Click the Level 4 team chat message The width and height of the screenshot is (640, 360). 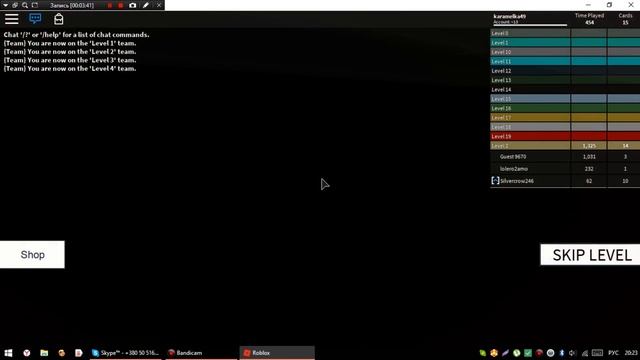(x=70, y=69)
